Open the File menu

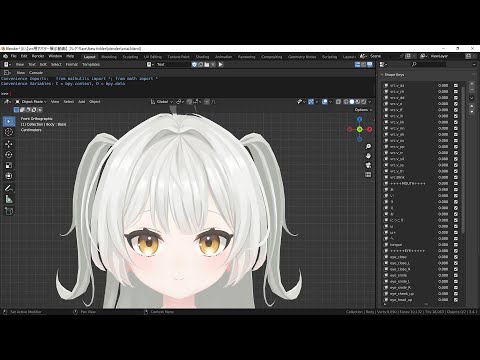tap(14, 56)
